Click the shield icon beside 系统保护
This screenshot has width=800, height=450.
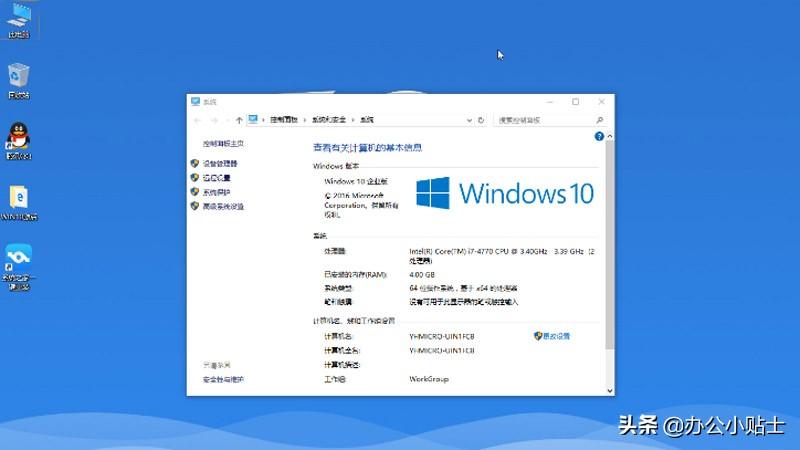[x=194, y=192]
